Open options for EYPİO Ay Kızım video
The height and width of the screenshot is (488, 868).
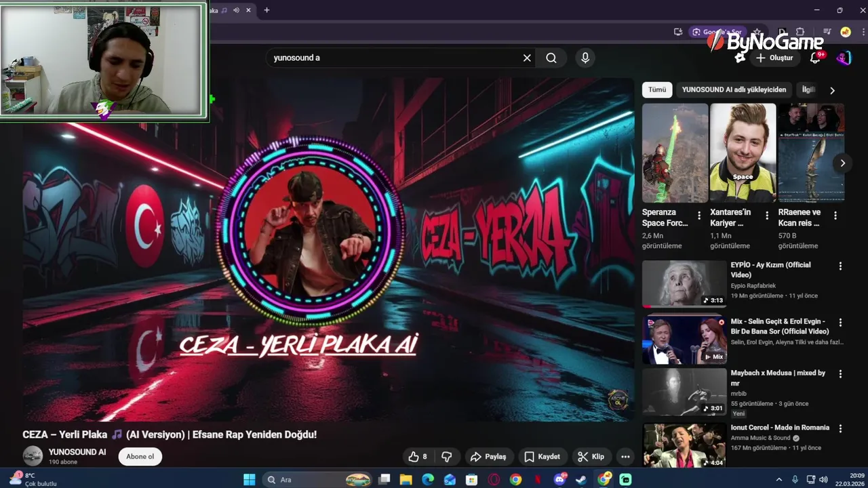point(840,266)
